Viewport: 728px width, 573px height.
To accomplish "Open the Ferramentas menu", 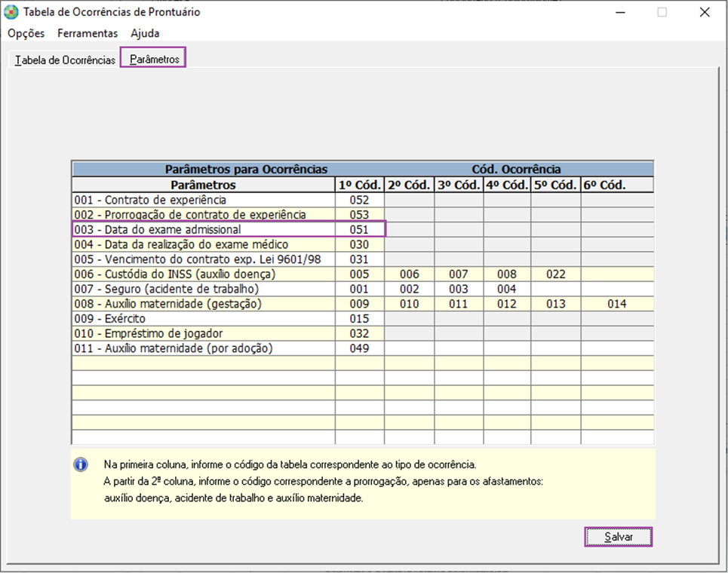I will click(x=88, y=33).
